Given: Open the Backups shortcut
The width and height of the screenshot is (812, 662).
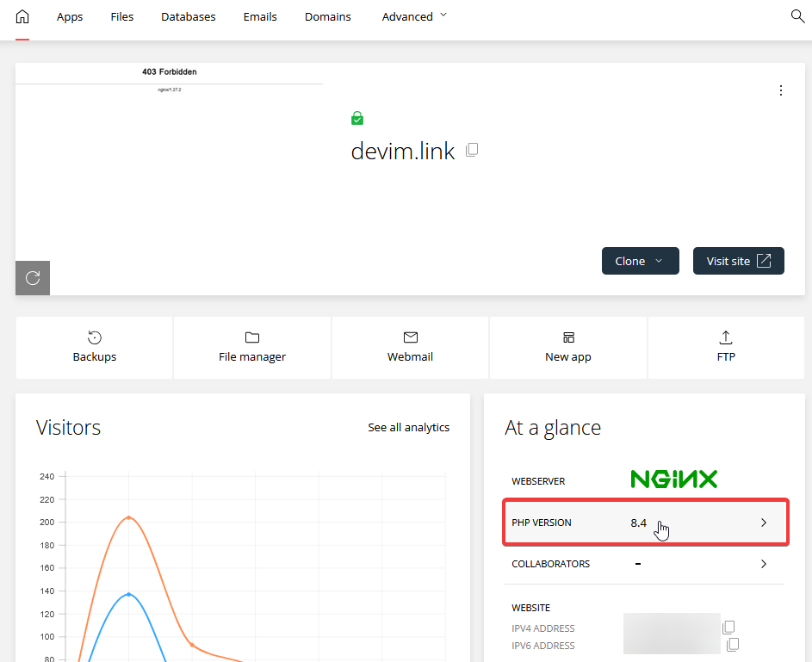Looking at the screenshot, I should pyautogui.click(x=94, y=347).
